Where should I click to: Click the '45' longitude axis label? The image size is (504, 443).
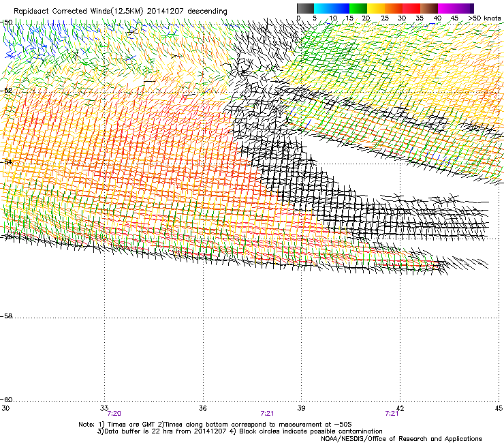coord(499,408)
